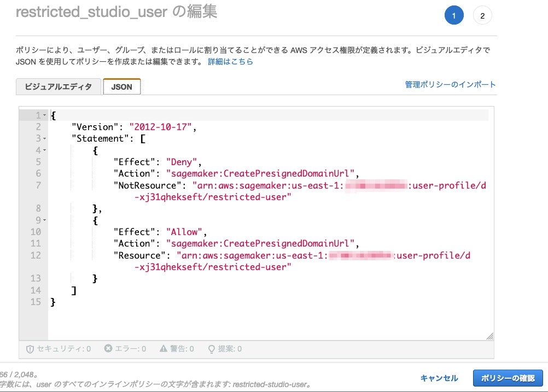548x392 pixels.
Task: Select the JSON tab
Action: click(121, 86)
